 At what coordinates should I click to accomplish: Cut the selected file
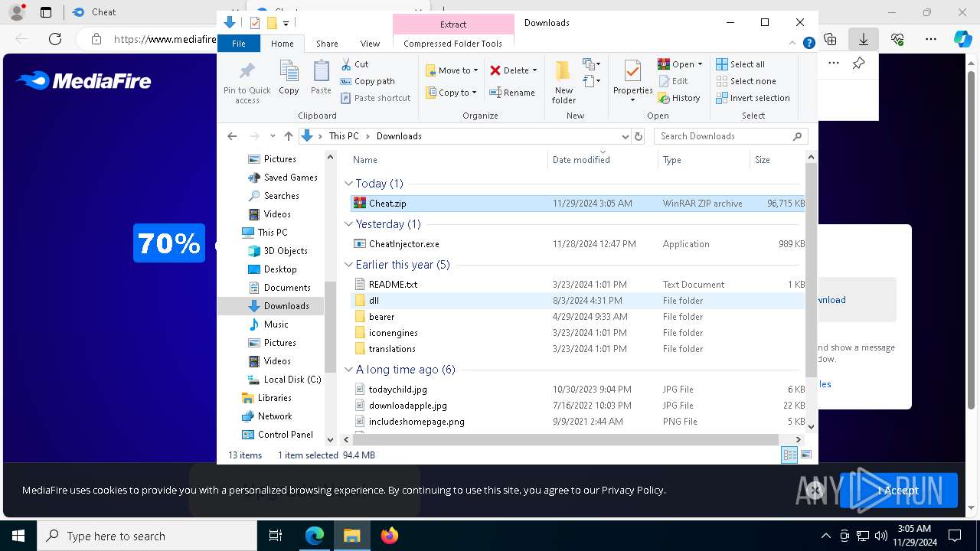click(x=354, y=64)
